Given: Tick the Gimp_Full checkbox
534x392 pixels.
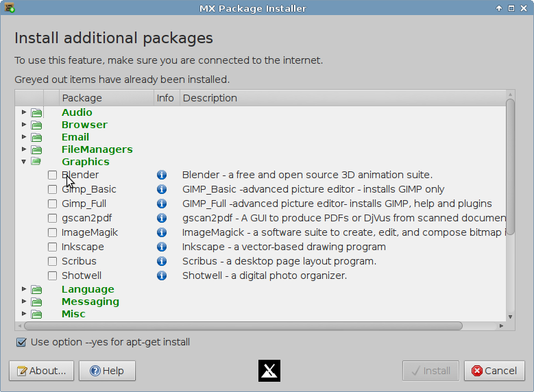Looking at the screenshot, I should point(53,204).
